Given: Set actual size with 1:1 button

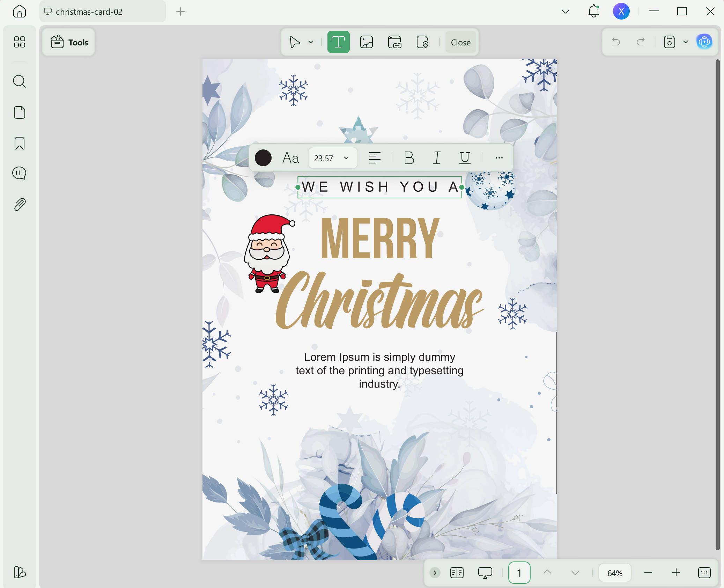Looking at the screenshot, I should [704, 572].
